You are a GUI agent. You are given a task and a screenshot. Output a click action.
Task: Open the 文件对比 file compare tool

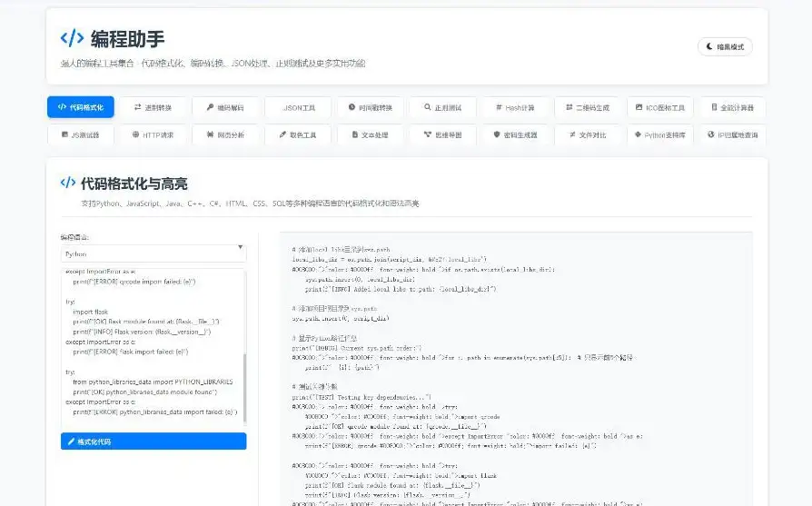pos(587,134)
